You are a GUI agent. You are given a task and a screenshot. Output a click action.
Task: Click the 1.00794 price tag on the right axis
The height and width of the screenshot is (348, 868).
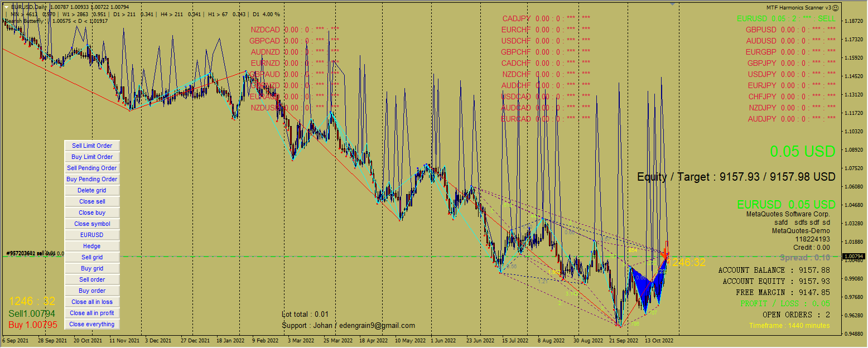pos(853,257)
